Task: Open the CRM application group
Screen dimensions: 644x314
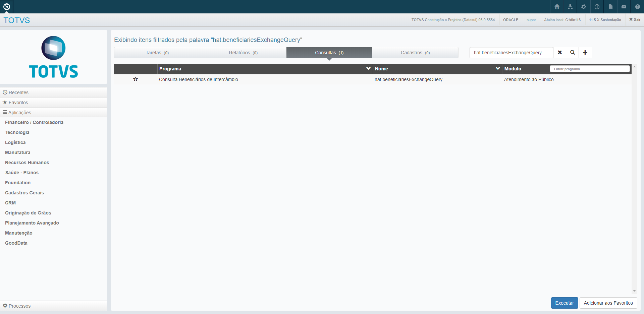Action: (10, 203)
